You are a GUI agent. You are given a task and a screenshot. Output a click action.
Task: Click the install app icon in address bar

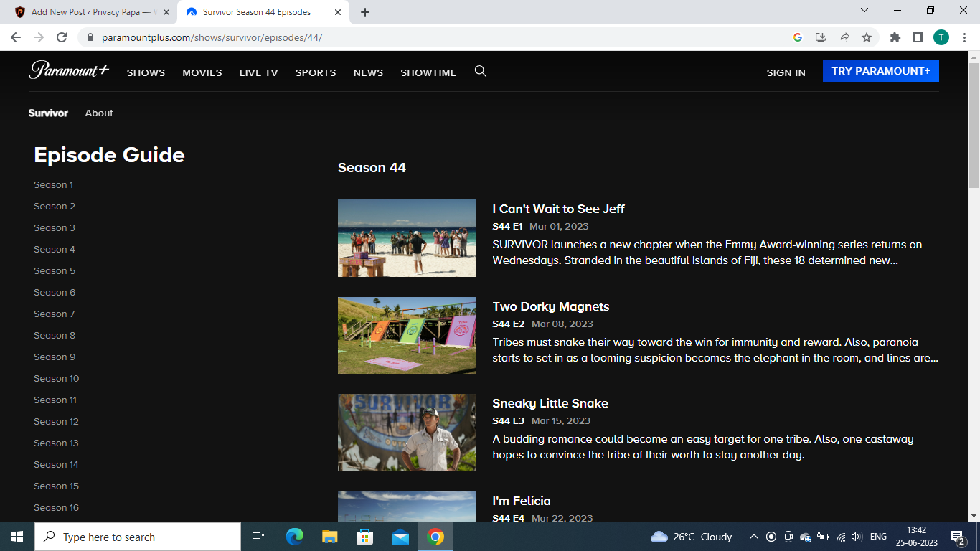pos(821,37)
